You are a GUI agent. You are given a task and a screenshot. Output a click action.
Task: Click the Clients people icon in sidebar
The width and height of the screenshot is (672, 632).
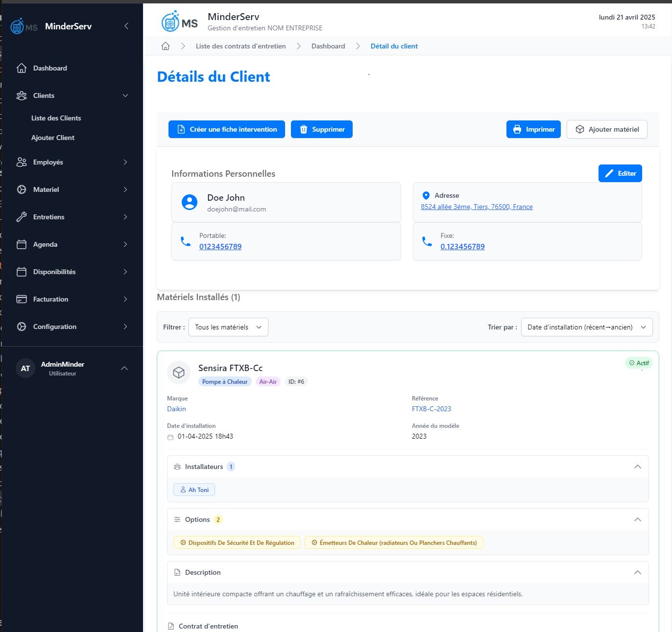click(22, 95)
